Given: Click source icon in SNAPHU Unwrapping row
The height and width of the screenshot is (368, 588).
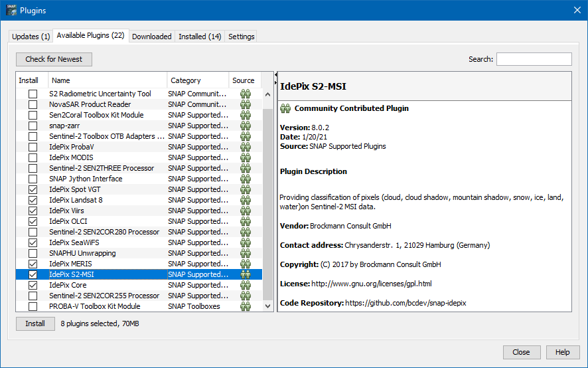Looking at the screenshot, I should click(246, 254).
